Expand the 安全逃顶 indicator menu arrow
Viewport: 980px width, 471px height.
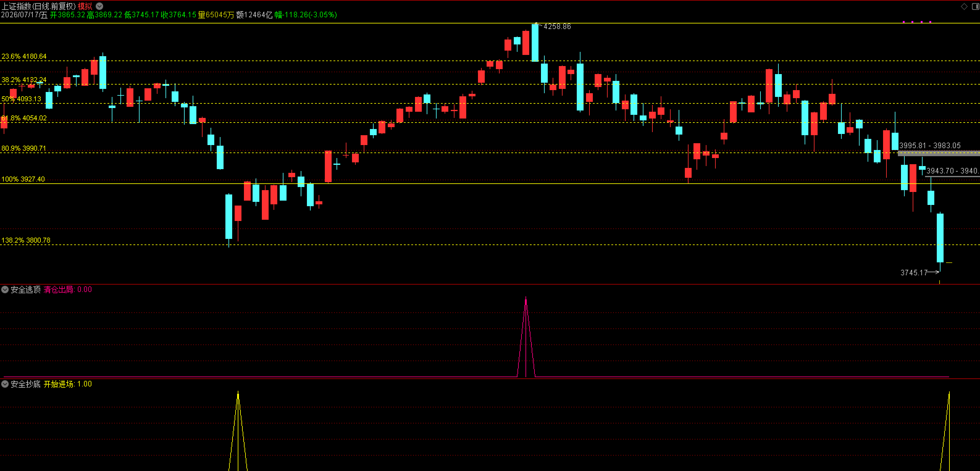5,290
